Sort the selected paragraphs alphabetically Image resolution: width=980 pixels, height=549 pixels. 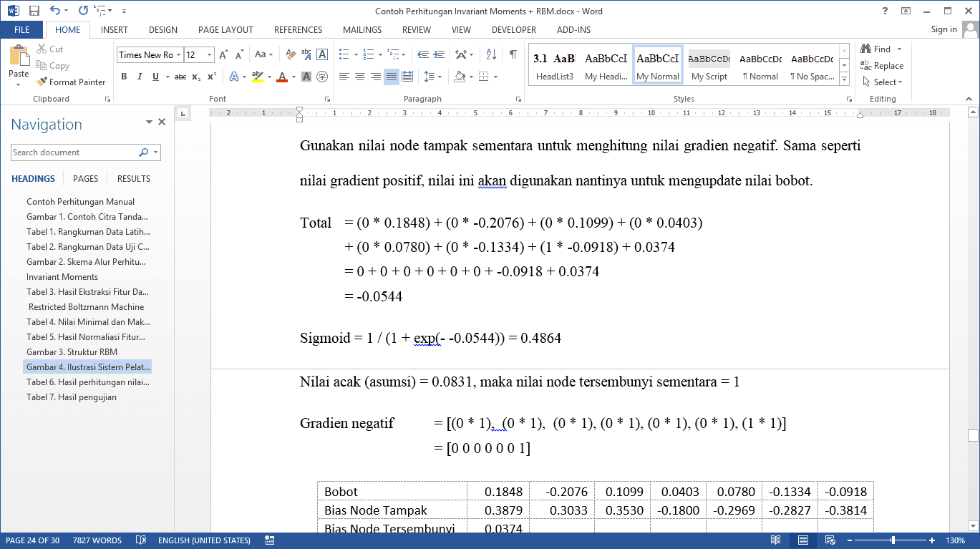pos(491,54)
